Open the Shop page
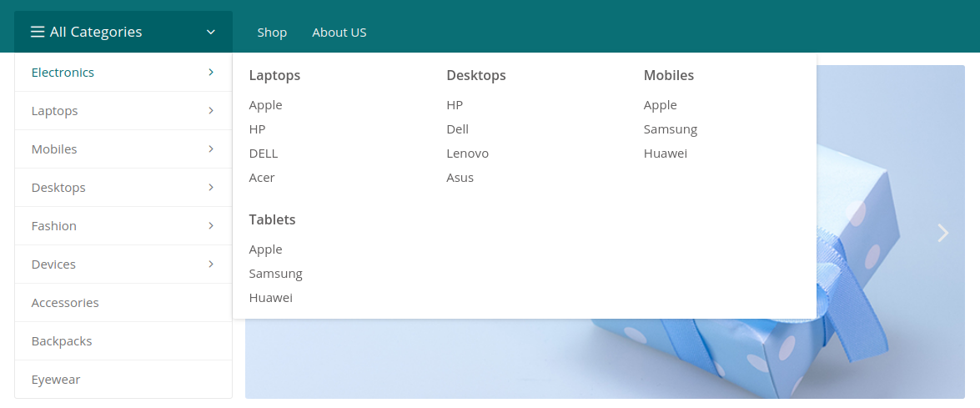 pyautogui.click(x=272, y=32)
